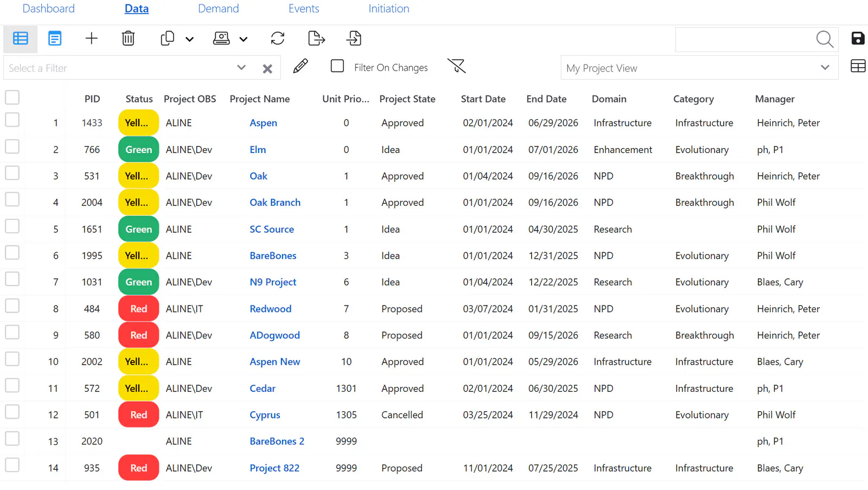This screenshot has height=490, width=868.
Task: Open the Cedar project link
Action: (x=263, y=389)
